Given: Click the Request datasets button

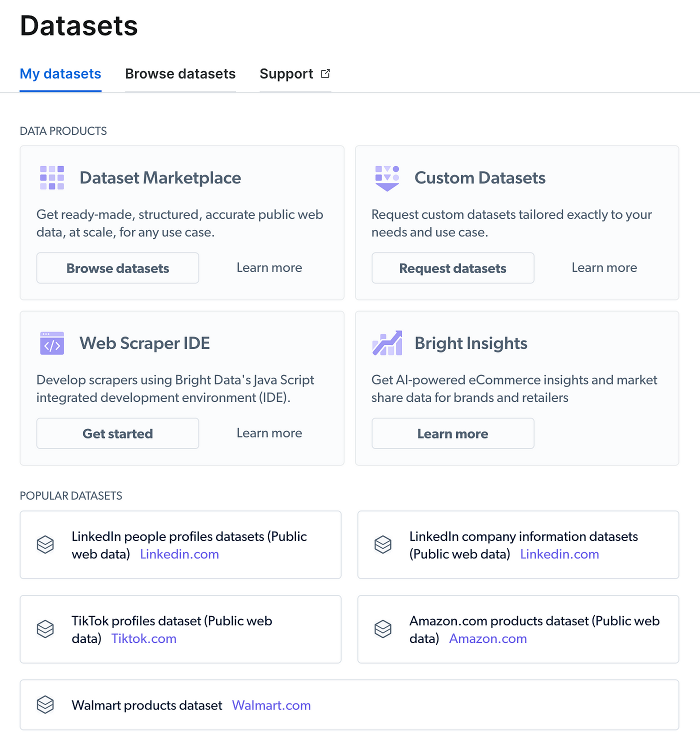Looking at the screenshot, I should [x=452, y=268].
